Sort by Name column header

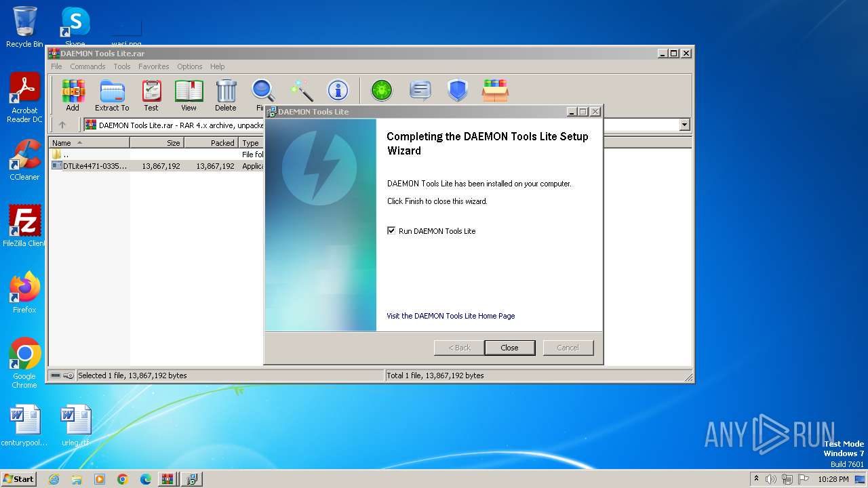coord(89,143)
